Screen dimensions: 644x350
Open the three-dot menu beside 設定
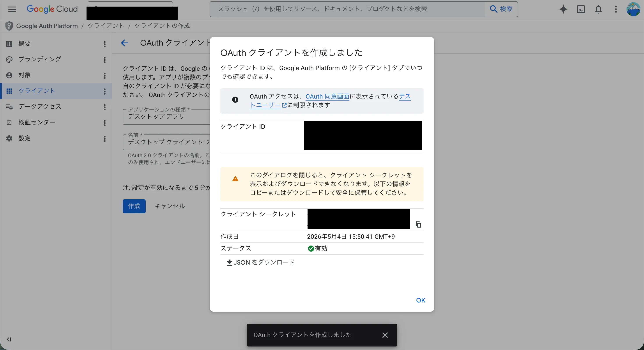click(x=104, y=139)
